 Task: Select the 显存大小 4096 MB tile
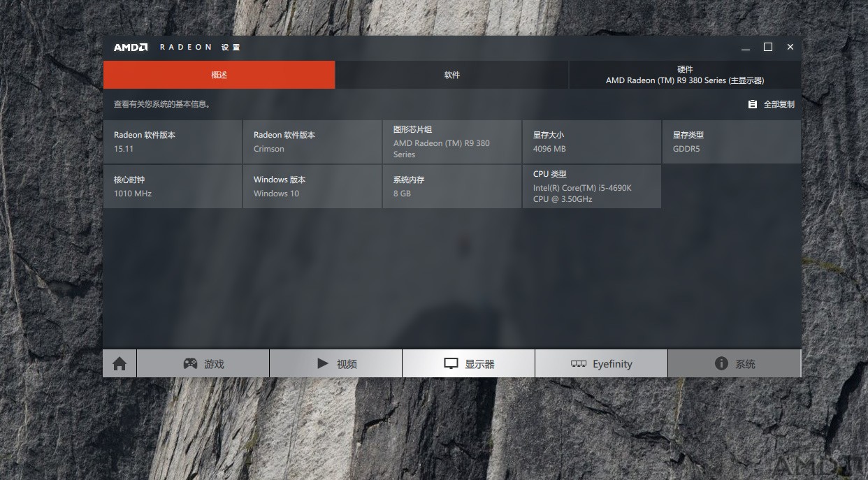click(592, 142)
